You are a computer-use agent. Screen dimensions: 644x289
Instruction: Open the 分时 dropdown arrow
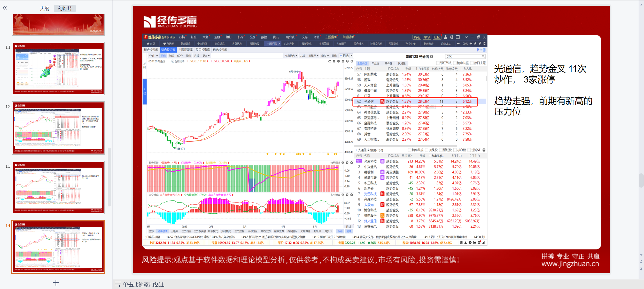click(157, 56)
